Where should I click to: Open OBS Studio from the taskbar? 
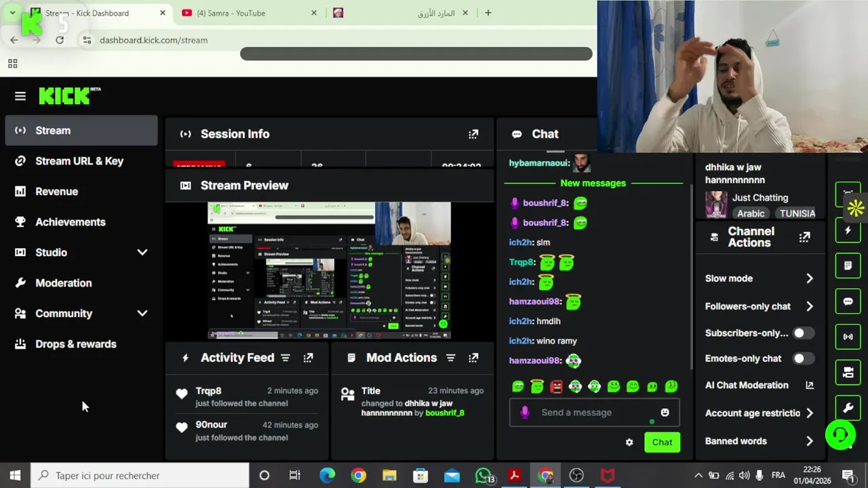pos(576,475)
